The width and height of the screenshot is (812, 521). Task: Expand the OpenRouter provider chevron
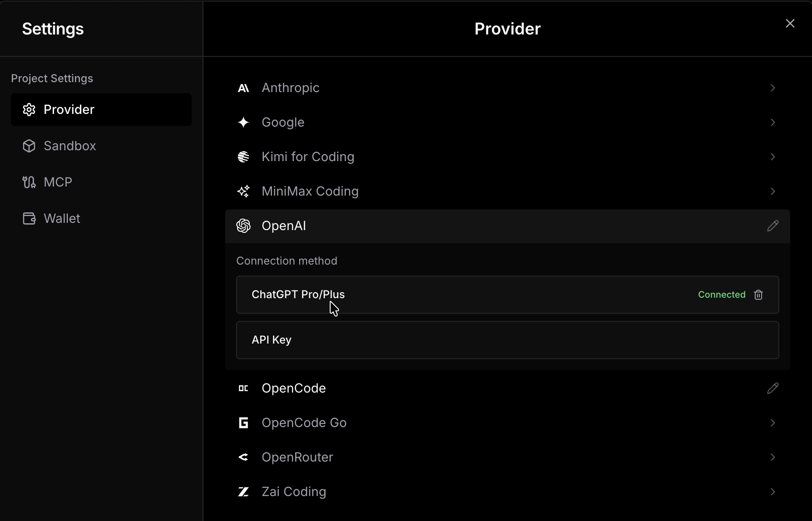(x=772, y=457)
